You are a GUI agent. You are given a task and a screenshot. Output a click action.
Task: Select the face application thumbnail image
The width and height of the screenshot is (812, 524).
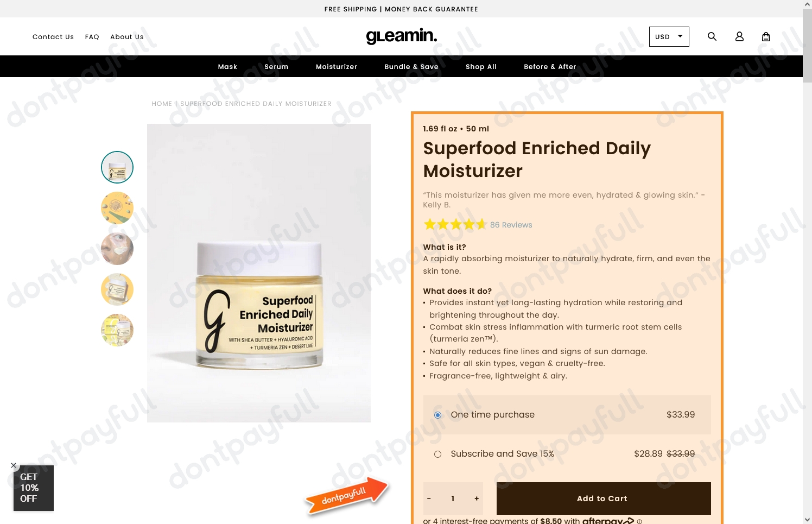(117, 249)
